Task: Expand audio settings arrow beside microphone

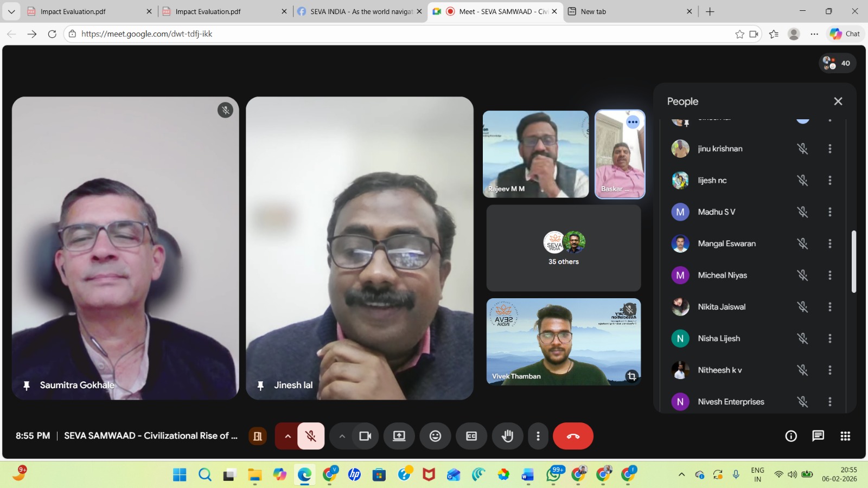Action: click(288, 436)
